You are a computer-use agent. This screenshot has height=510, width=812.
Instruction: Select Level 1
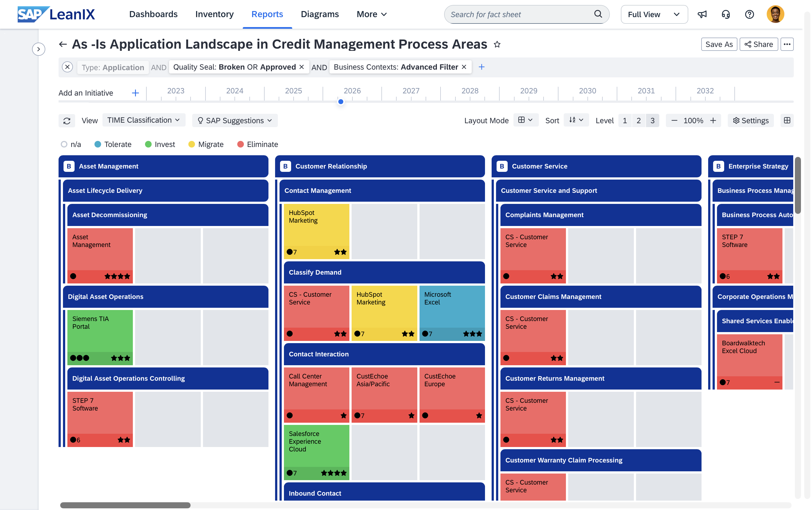[625, 120]
